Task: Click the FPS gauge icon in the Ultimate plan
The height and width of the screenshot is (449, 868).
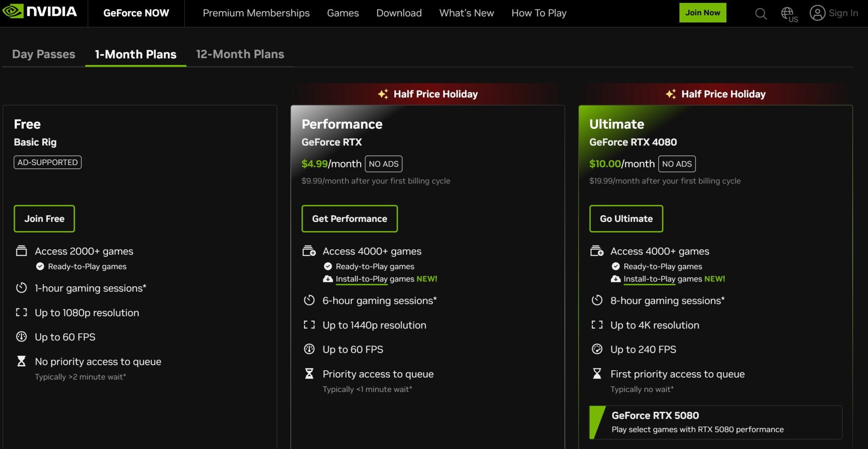Action: point(597,349)
